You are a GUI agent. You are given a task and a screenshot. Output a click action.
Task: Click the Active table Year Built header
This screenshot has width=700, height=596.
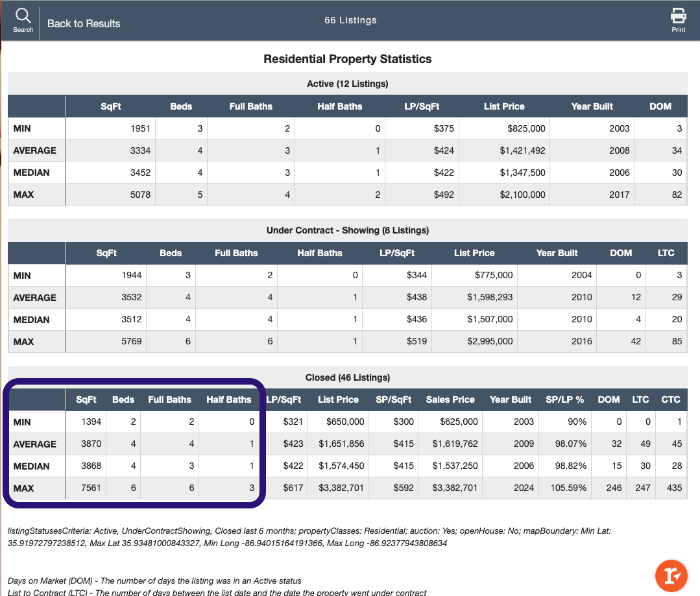pyautogui.click(x=592, y=106)
